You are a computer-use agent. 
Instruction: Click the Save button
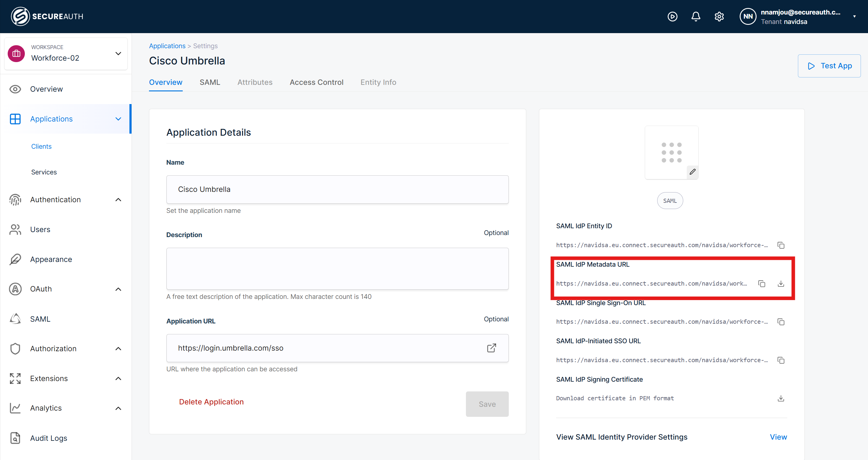487,404
